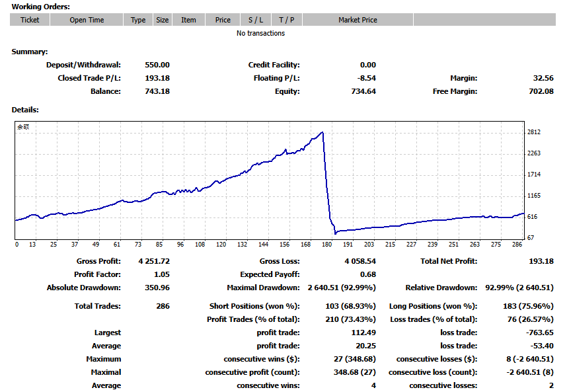Select the Market Price column header
This screenshot has height=392, width=569.
click(x=358, y=20)
